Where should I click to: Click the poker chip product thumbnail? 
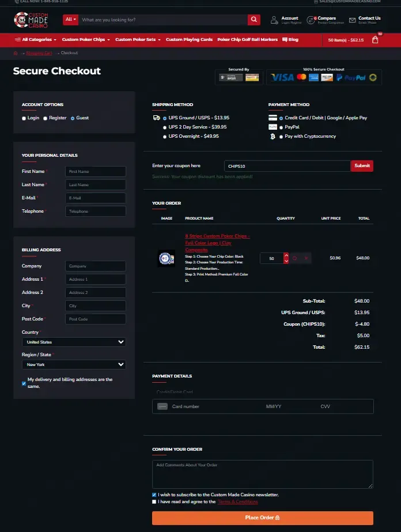pos(167,259)
